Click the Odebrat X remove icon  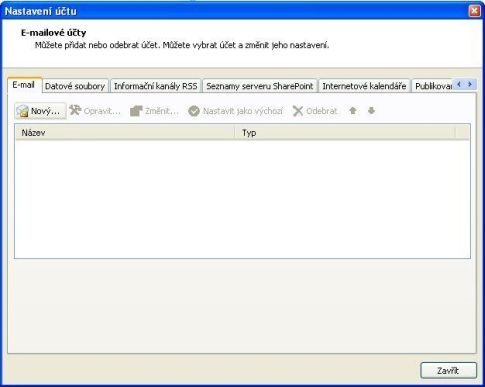tap(298, 111)
